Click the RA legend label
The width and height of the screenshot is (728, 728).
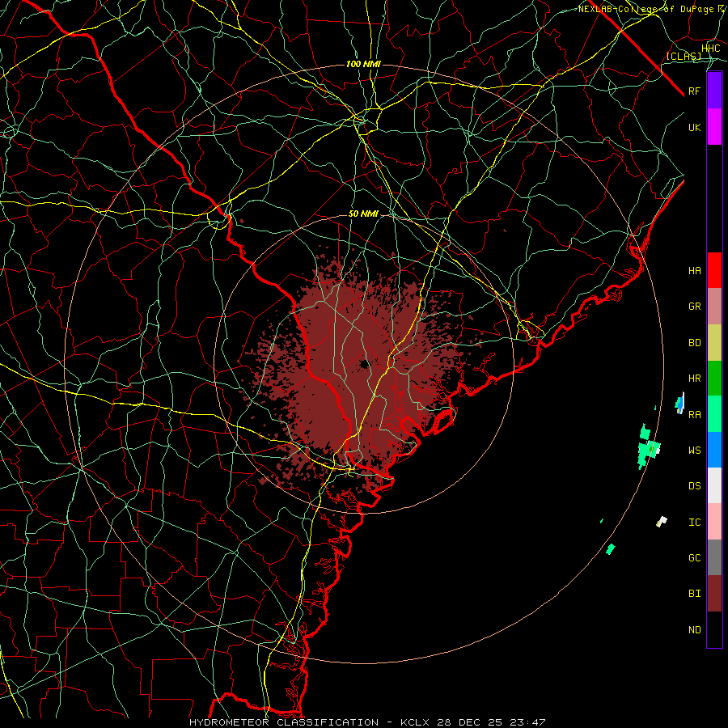click(694, 414)
